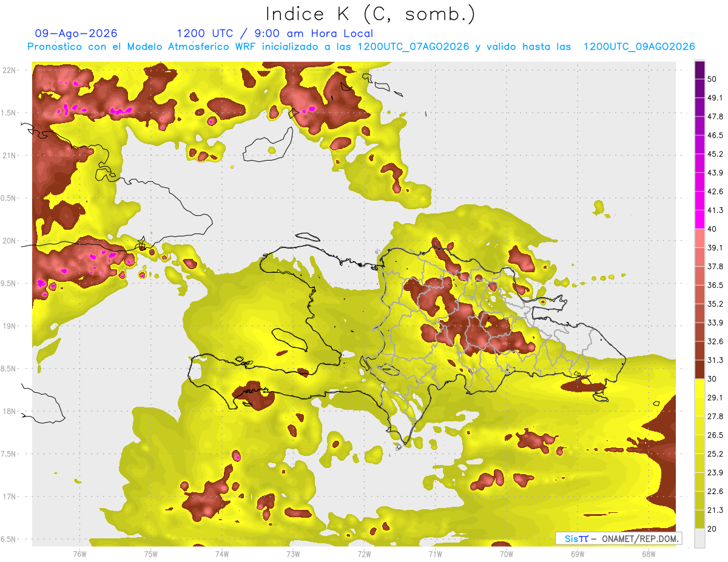Pick the dark brown swatch just above 30
The width and height of the screenshot is (728, 562).
pyautogui.click(x=699, y=369)
